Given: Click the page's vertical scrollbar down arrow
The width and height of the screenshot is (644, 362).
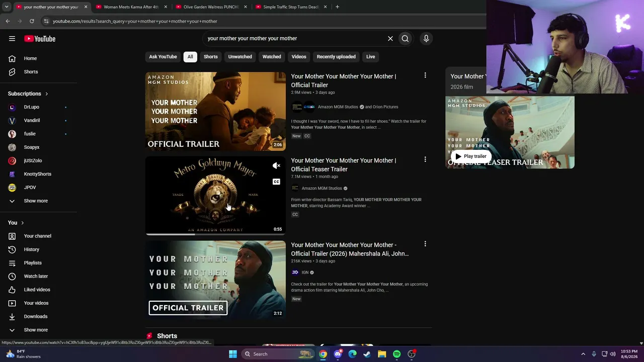Looking at the screenshot, I should tap(641, 343).
